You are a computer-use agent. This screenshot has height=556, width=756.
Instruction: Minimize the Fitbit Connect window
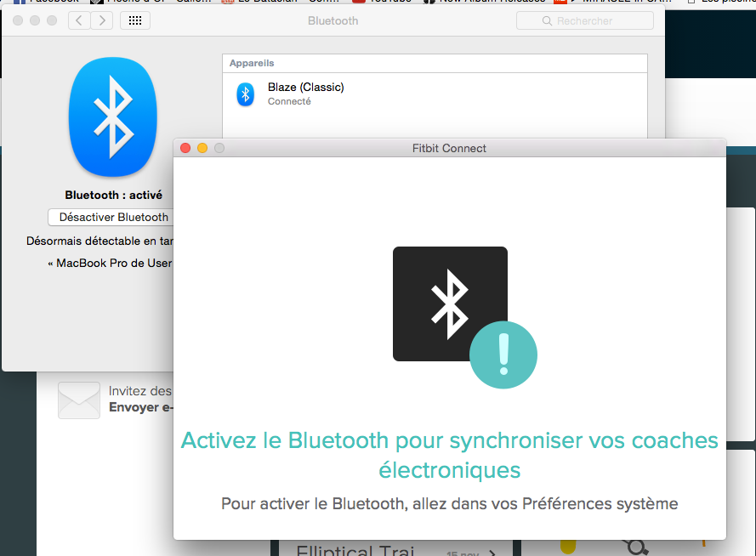click(202, 148)
